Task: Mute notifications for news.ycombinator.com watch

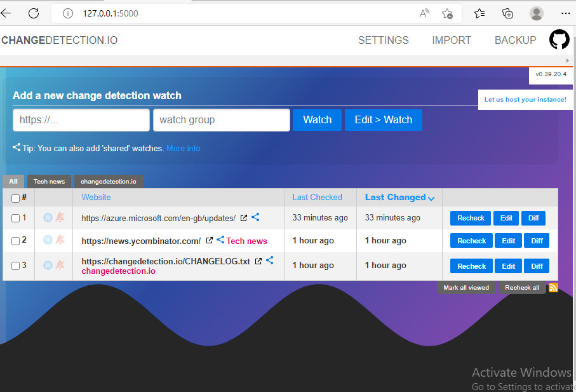Action: tap(60, 240)
